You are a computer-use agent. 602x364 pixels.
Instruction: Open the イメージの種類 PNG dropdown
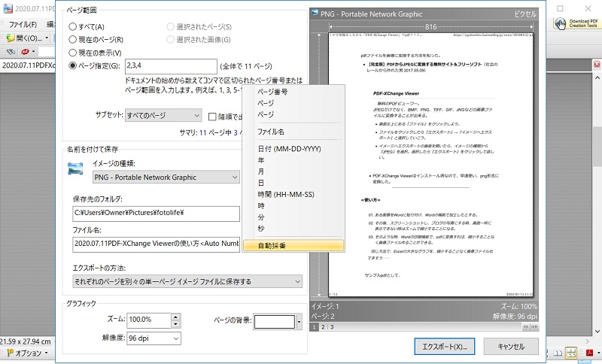(166, 177)
